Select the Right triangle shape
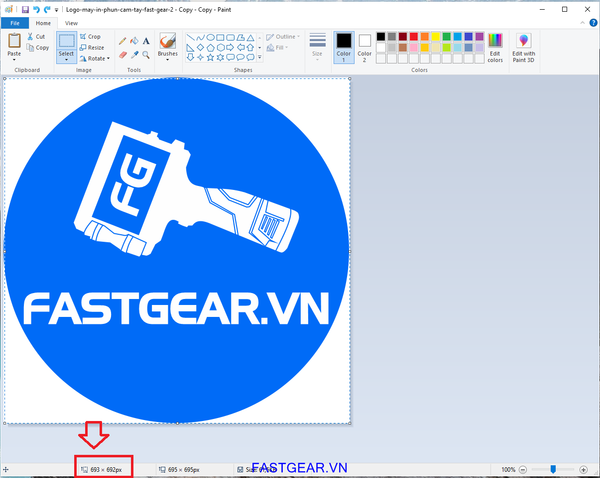Image resolution: width=600 pixels, height=478 pixels. 190,47
